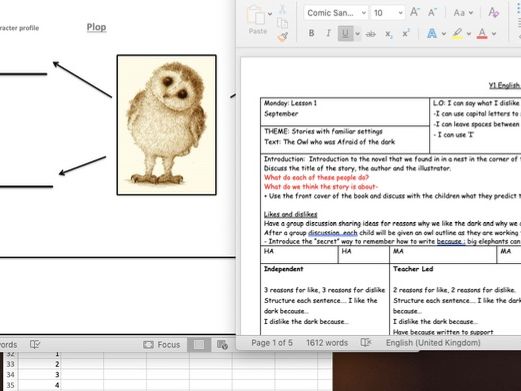The height and width of the screenshot is (391, 521).
Task: Click English (United Kingdom) language indicator
Action: (433, 343)
